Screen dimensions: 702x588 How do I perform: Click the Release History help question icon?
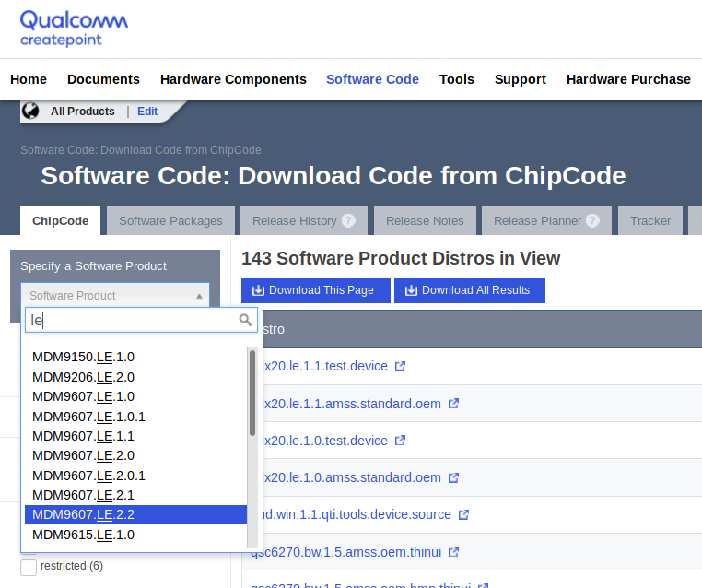click(348, 220)
